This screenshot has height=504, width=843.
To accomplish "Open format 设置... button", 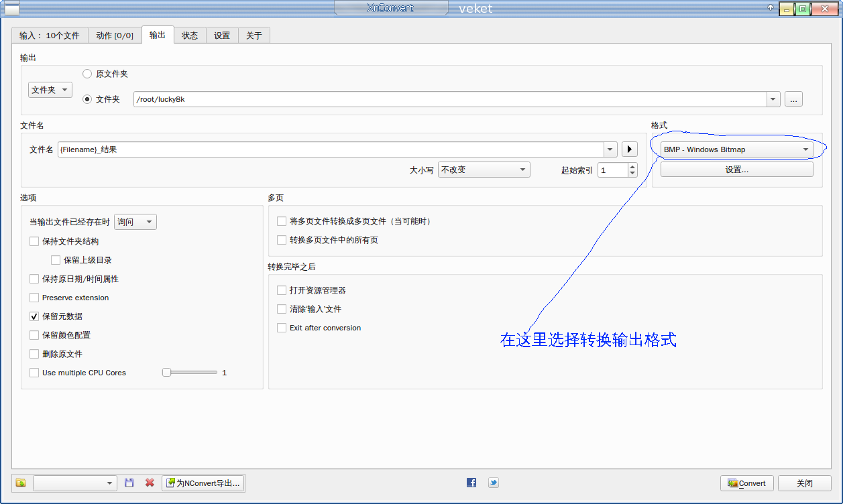I will (737, 170).
